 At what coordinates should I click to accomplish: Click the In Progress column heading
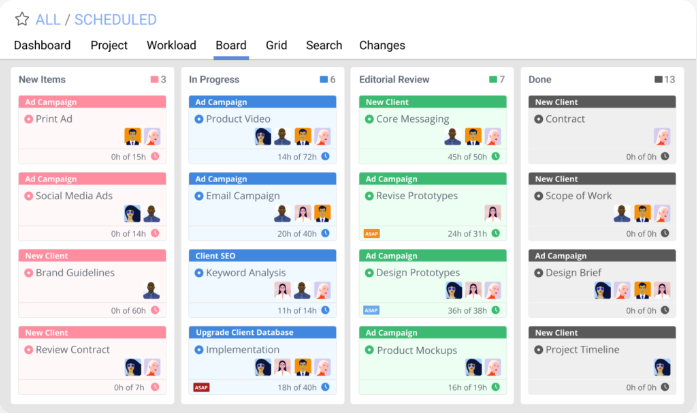click(214, 80)
